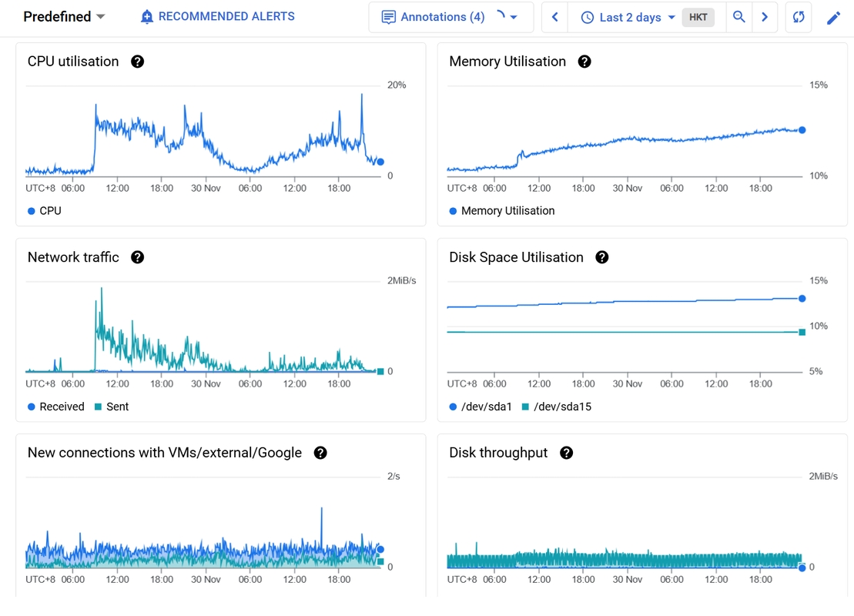This screenshot has height=616, width=854.
Task: Go to next time period arrow
Action: [x=764, y=17]
